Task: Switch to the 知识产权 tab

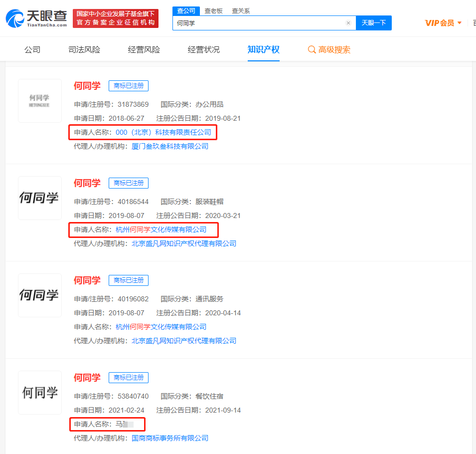Action: coord(264,49)
